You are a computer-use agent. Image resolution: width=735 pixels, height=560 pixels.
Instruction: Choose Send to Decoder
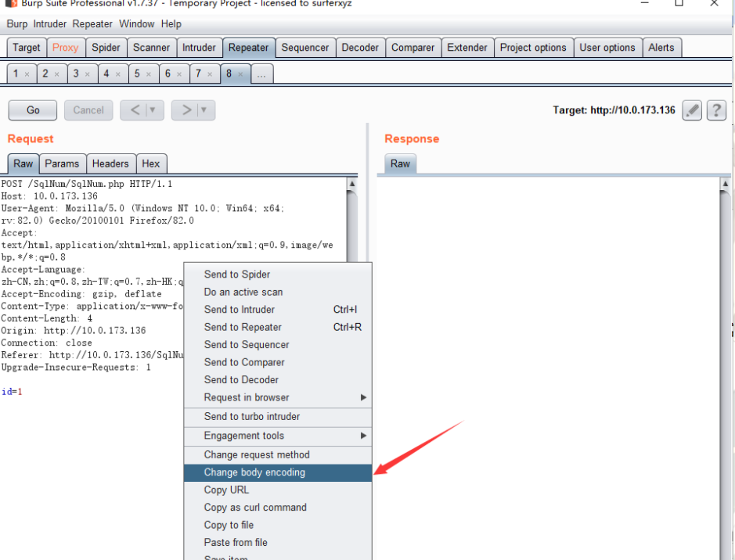click(x=278, y=380)
